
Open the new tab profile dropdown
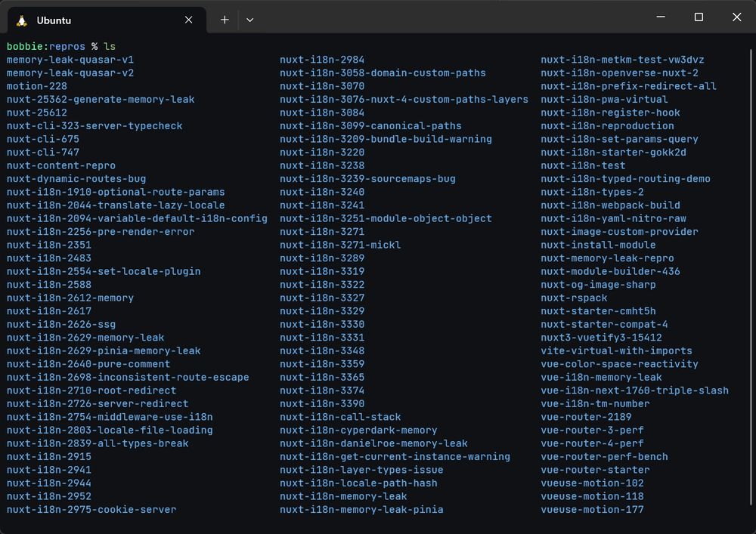(249, 20)
